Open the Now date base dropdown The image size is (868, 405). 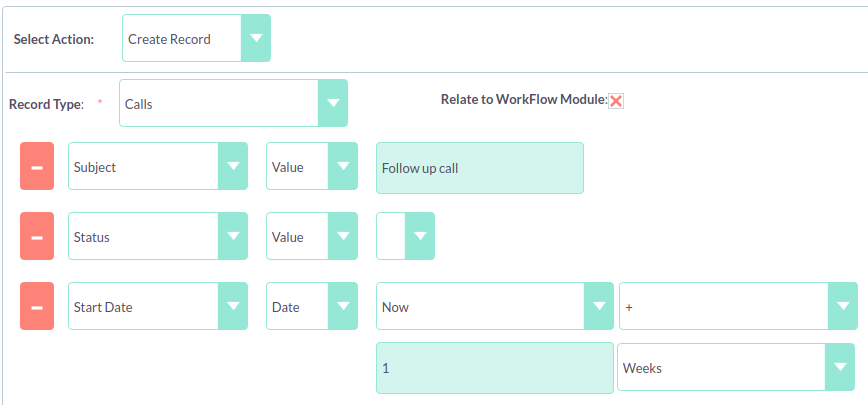(x=495, y=307)
